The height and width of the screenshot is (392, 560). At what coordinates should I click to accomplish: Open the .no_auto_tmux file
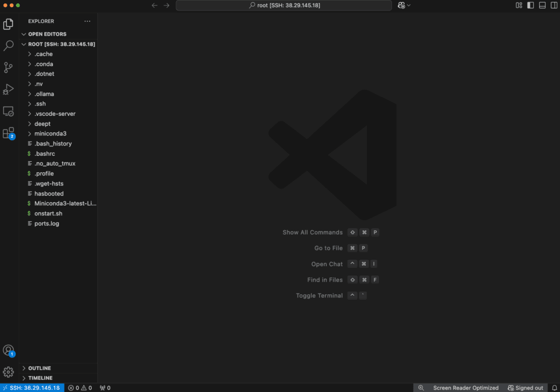[x=58, y=163]
